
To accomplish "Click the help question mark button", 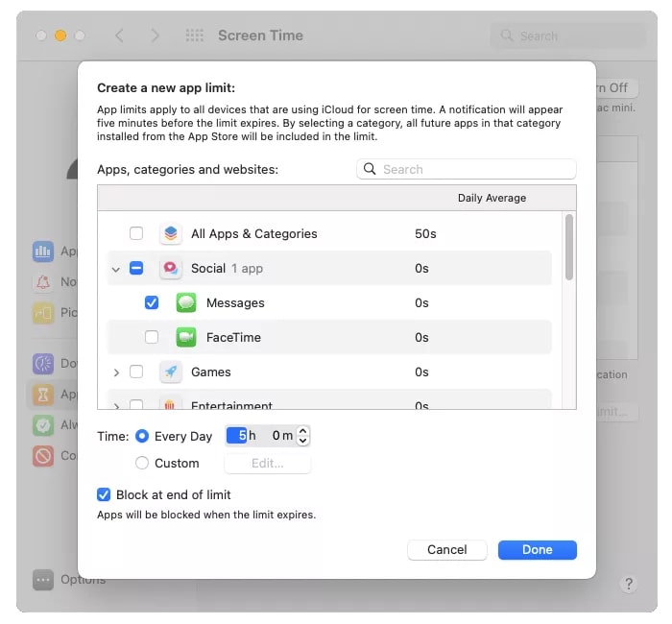I will pos(629,583).
